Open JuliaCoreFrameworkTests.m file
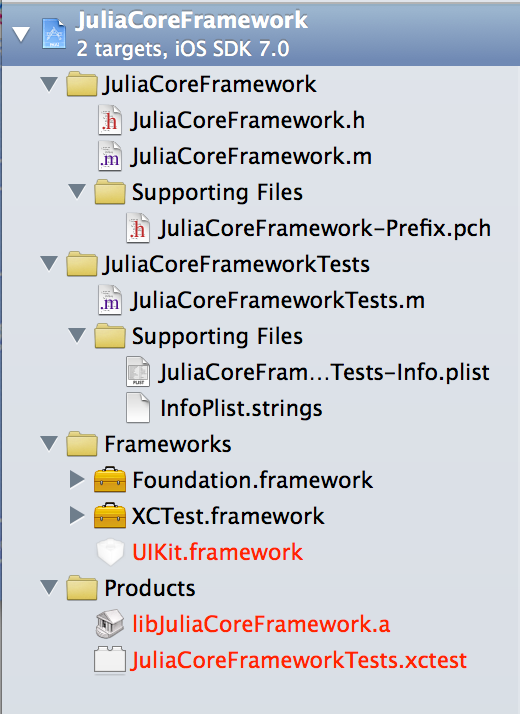Image resolution: width=520 pixels, height=714 pixels. pos(278,300)
